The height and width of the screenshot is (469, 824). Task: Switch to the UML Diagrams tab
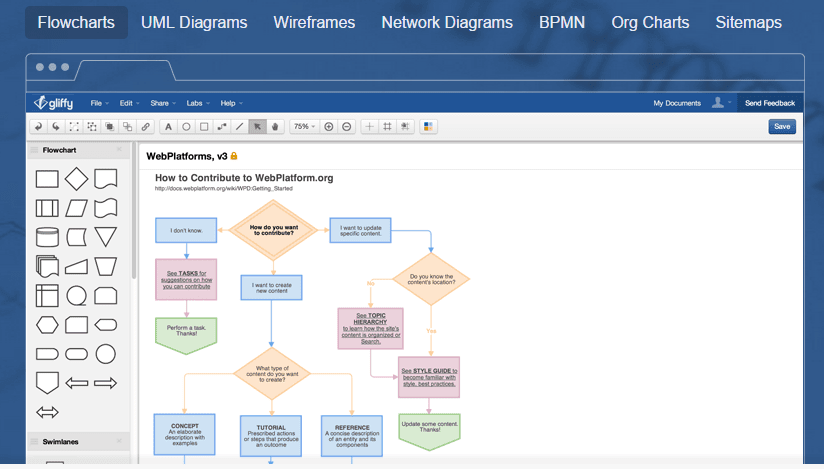click(194, 23)
